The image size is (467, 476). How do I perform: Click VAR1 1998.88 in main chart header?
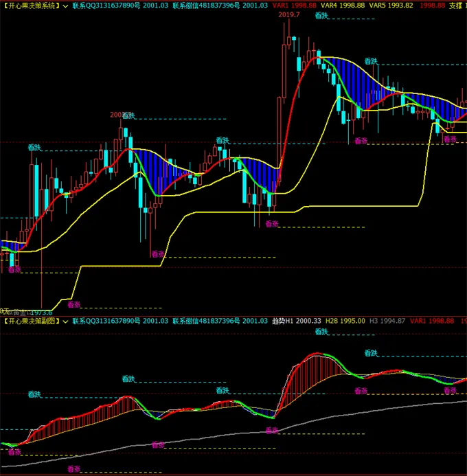[x=295, y=5]
